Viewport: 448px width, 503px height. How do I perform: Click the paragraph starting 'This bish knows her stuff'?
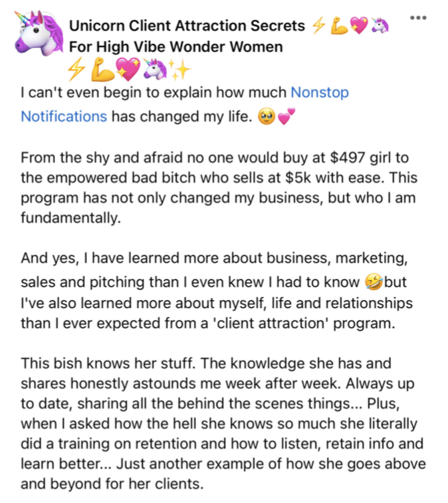pyautogui.click(x=223, y=423)
